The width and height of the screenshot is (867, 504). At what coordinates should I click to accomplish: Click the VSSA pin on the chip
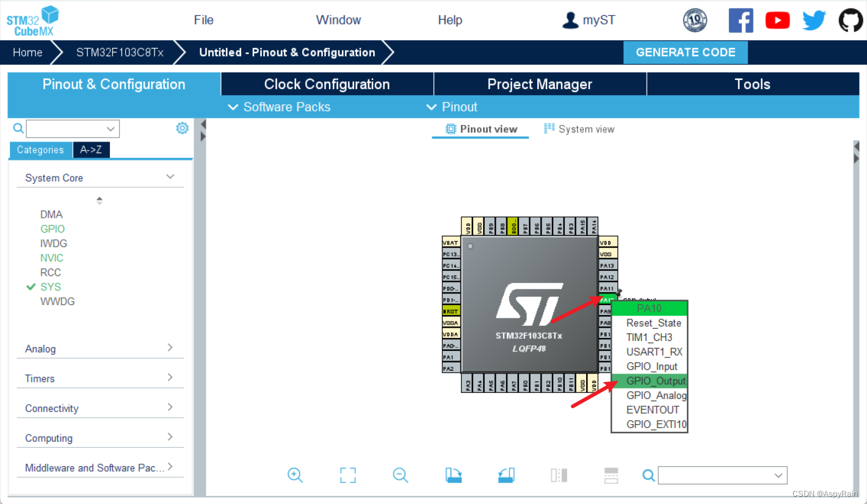(451, 323)
